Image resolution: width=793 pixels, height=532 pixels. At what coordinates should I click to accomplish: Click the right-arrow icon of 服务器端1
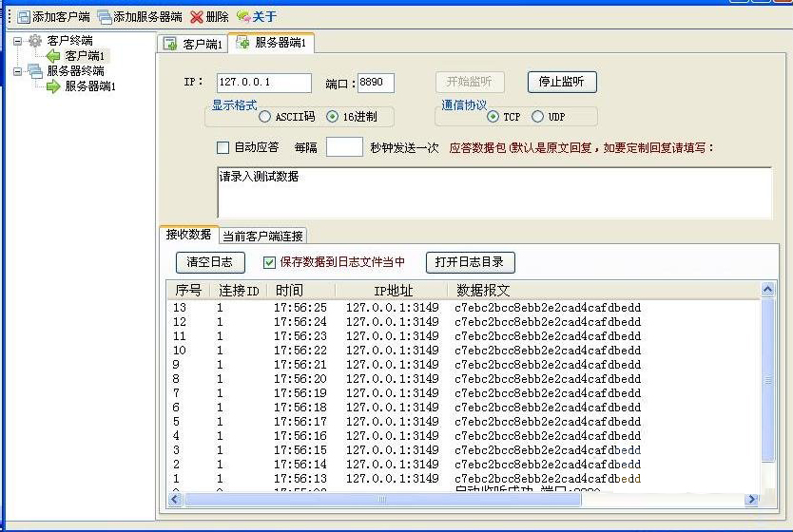53,86
